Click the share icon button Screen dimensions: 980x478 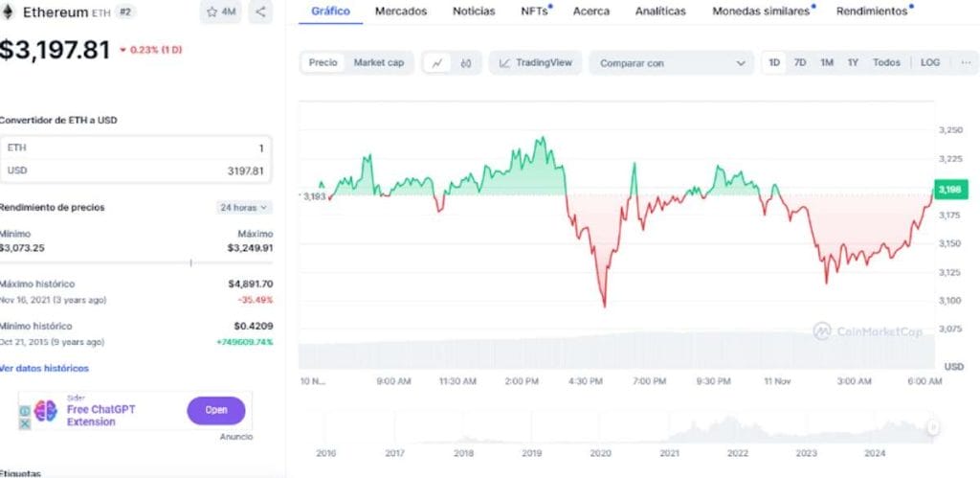(x=260, y=11)
